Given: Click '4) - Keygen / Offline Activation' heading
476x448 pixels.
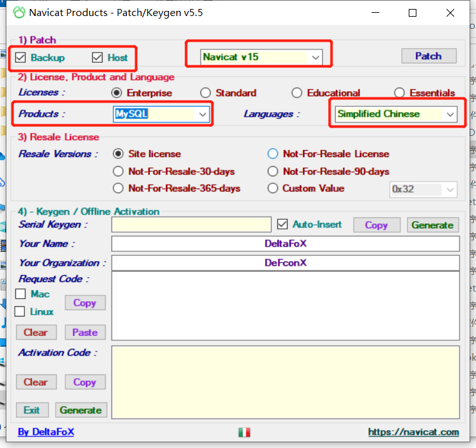Looking at the screenshot, I should [x=88, y=212].
